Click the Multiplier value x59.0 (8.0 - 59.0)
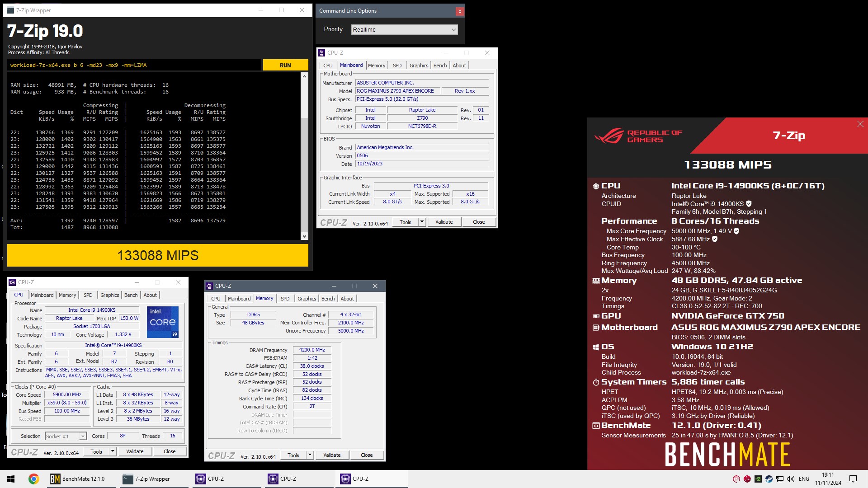This screenshot has width=868, height=488. [67, 403]
